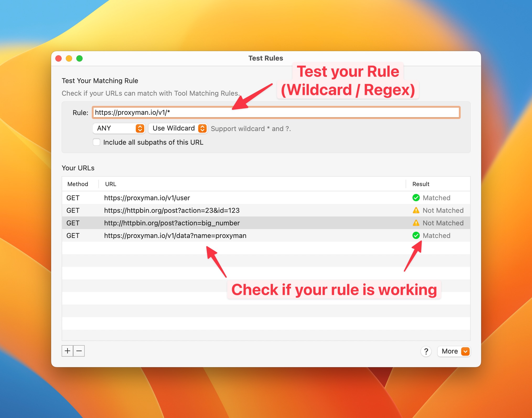Open the Use Wildcard dropdown
The height and width of the screenshot is (418, 532).
(178, 128)
